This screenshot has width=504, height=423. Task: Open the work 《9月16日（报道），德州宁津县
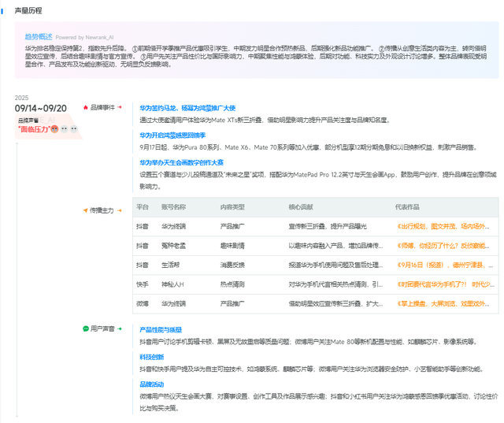click(x=445, y=265)
